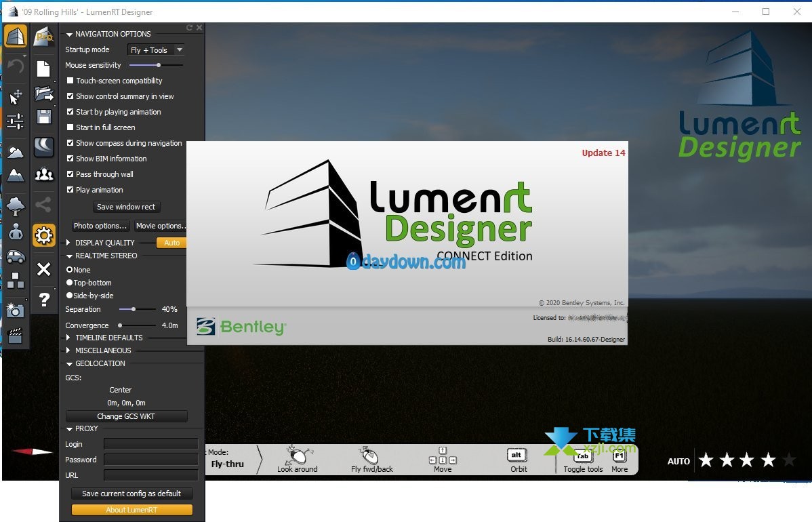This screenshot has height=522, width=812.
Task: Click the crescent moon icon
Action: tap(44, 147)
